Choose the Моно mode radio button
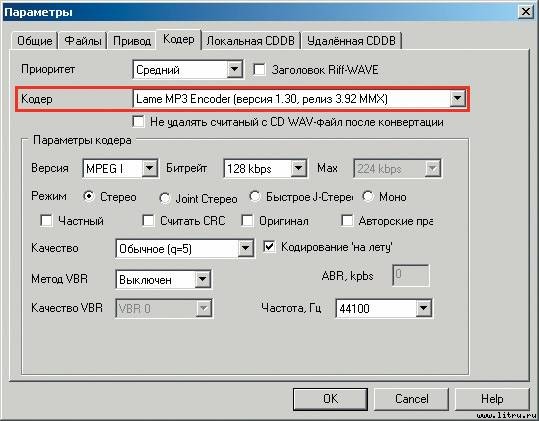The width and height of the screenshot is (539, 421). pos(368,196)
